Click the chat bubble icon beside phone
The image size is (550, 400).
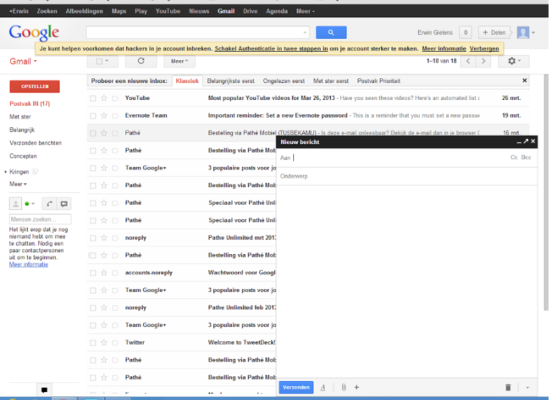(x=64, y=204)
